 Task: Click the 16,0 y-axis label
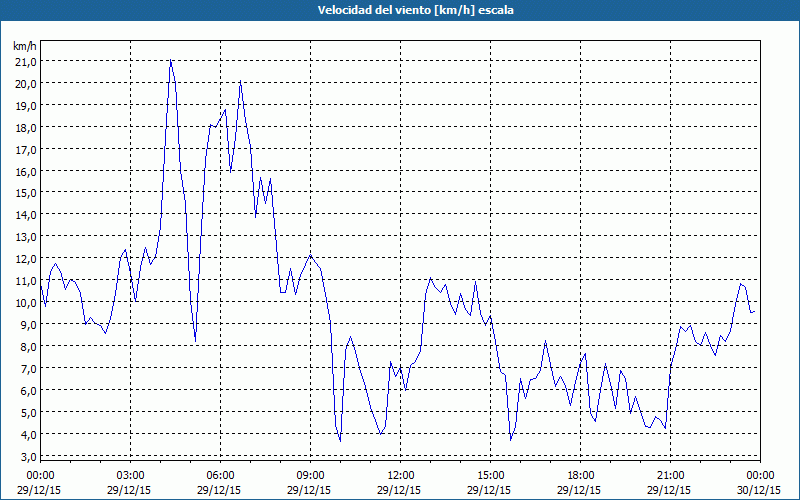point(26,171)
